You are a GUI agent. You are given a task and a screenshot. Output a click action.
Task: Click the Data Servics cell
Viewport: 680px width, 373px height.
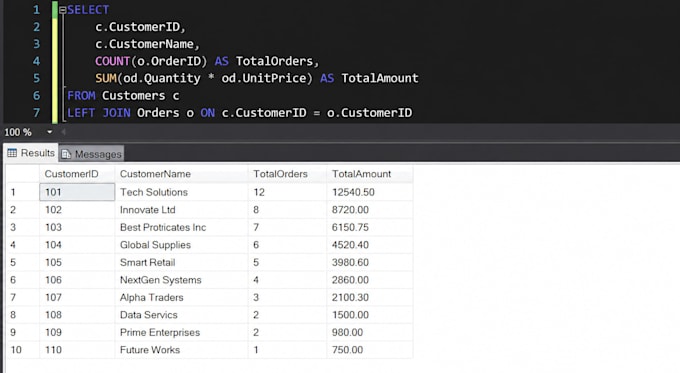(x=181, y=315)
